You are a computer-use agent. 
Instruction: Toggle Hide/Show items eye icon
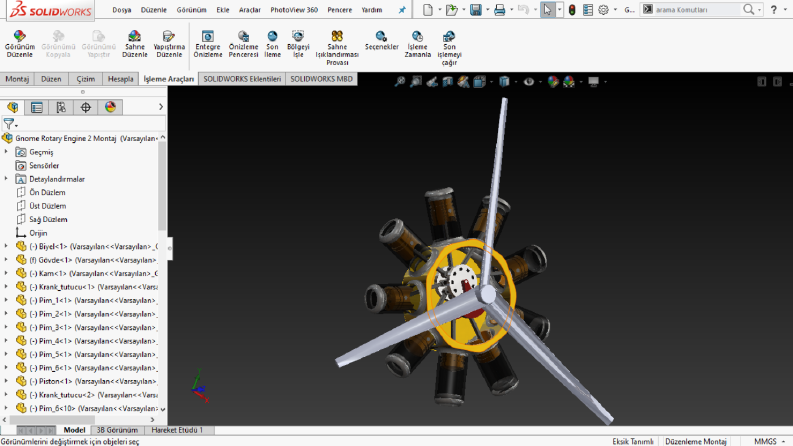point(528,81)
